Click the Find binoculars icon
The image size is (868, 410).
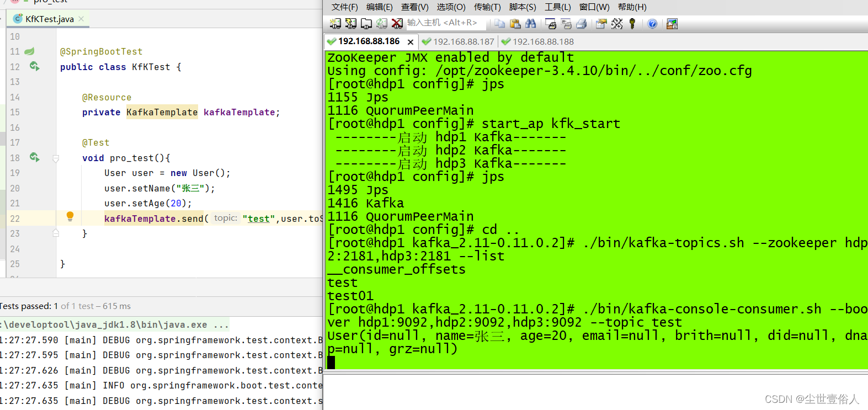tap(530, 23)
